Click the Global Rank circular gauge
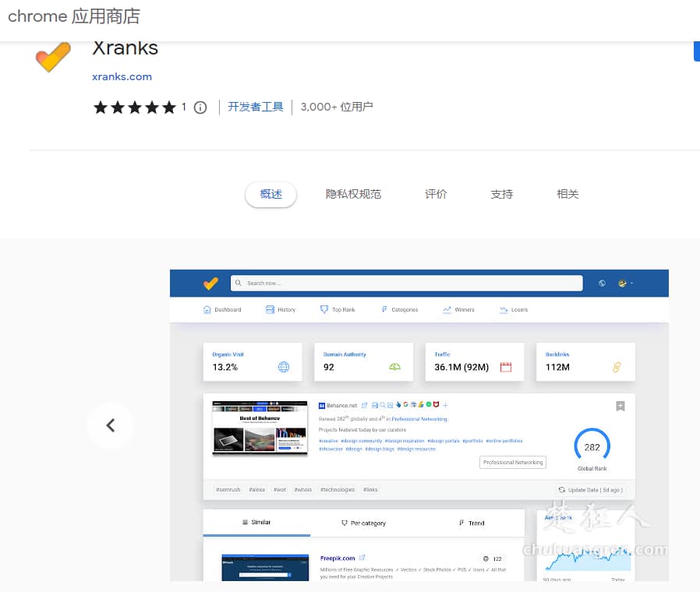Viewport: 700px width, 592px height. (592, 446)
